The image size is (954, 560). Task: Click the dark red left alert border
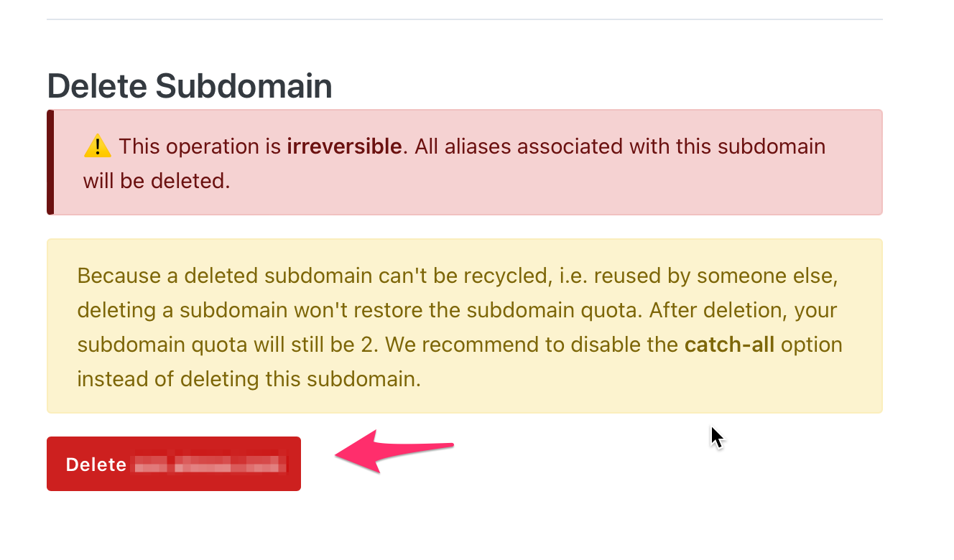(50, 162)
